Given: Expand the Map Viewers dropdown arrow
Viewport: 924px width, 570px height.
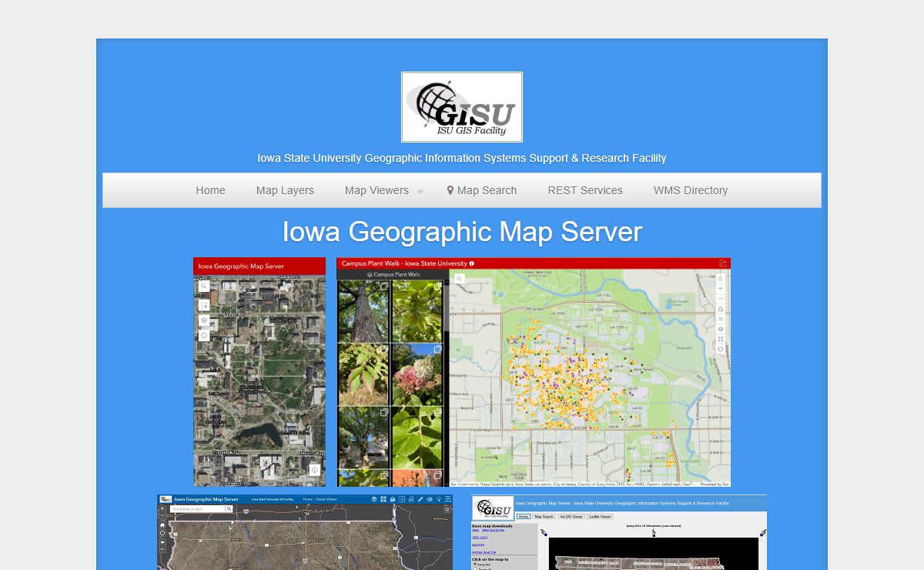Looking at the screenshot, I should [x=420, y=192].
